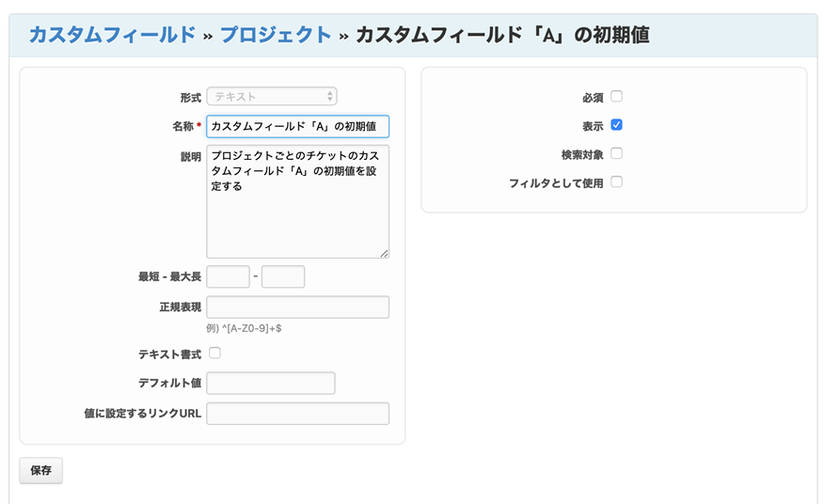Screen dimensions: 824x504
Task: Click the テキスト書式 label text
Action: (x=169, y=354)
